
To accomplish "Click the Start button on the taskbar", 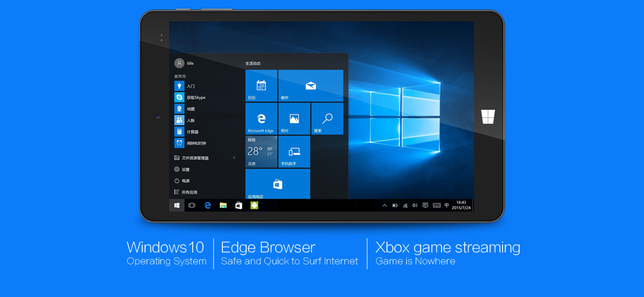I will click(177, 206).
